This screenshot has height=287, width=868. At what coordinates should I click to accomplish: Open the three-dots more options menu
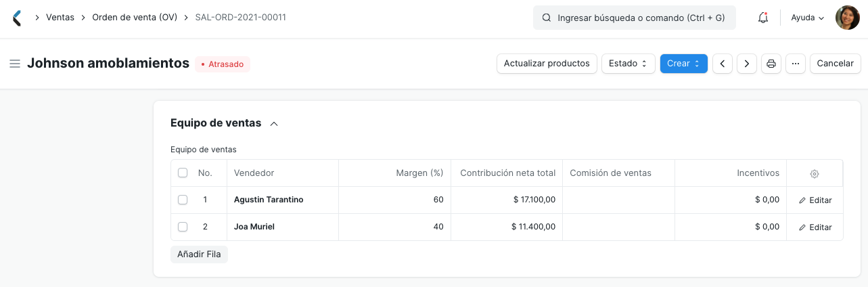coord(795,64)
